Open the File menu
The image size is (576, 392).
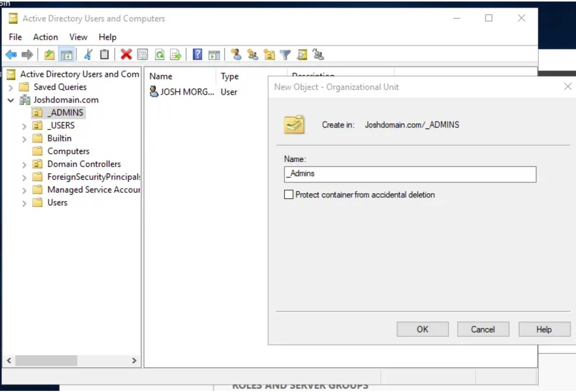pyautogui.click(x=15, y=37)
